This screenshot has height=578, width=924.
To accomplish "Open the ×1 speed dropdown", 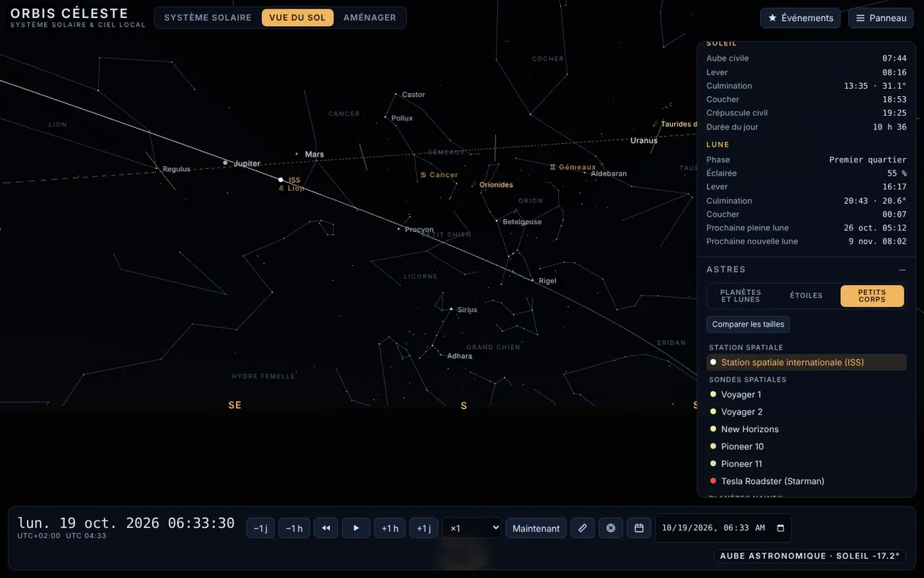I will [472, 528].
